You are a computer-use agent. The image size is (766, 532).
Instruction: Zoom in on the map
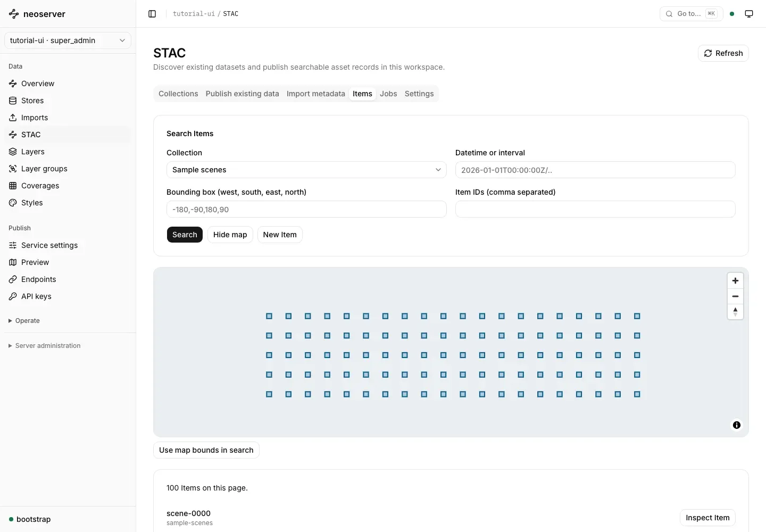735,281
